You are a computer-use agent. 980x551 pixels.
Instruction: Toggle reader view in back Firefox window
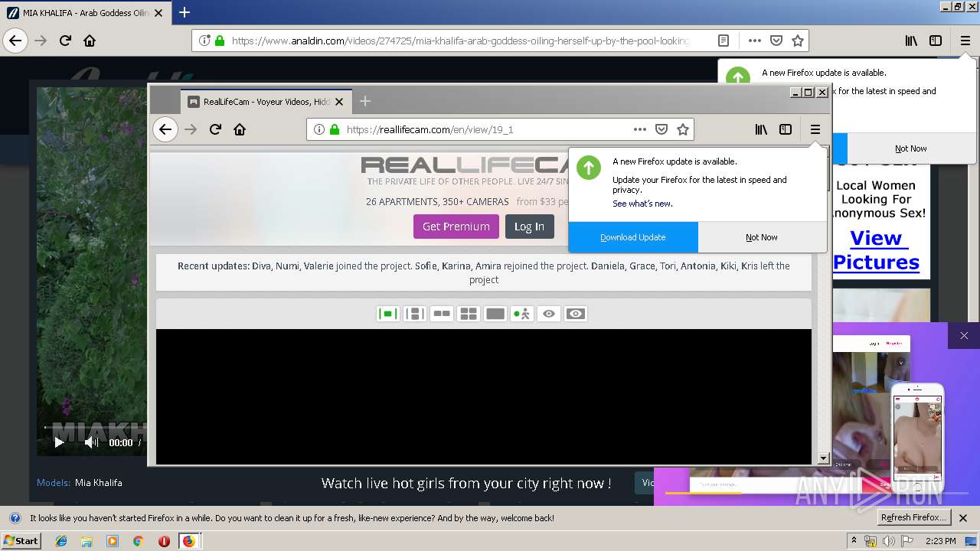tap(723, 41)
